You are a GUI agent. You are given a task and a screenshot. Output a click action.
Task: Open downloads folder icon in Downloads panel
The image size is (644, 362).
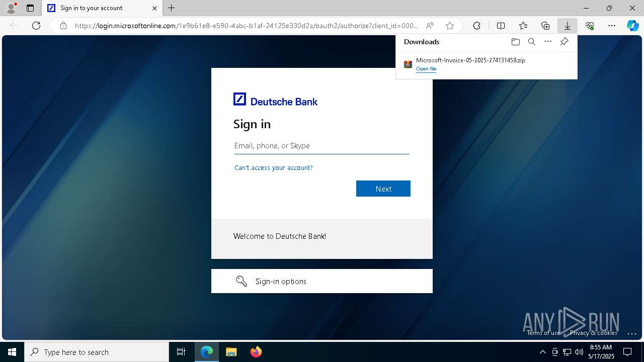click(515, 42)
